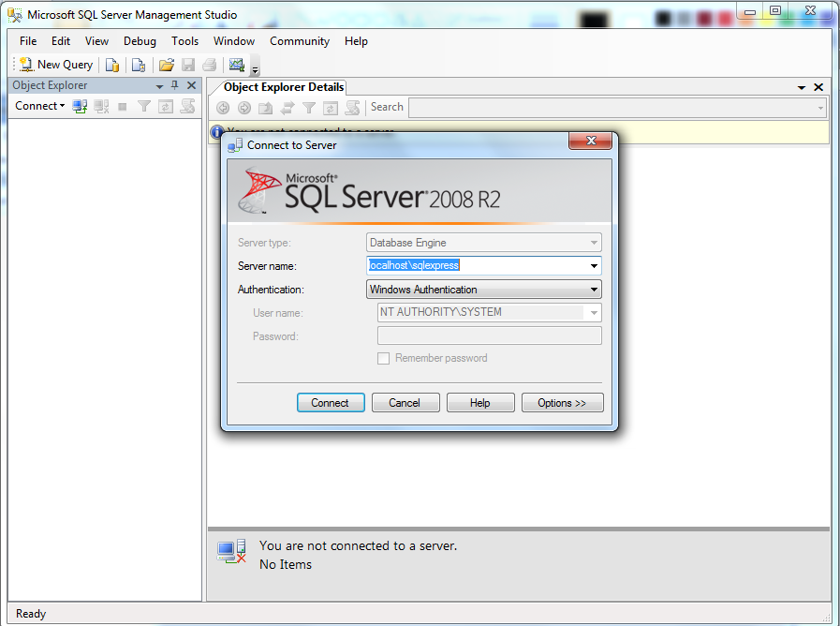Expand the Server name dropdown arrow

tap(594, 266)
